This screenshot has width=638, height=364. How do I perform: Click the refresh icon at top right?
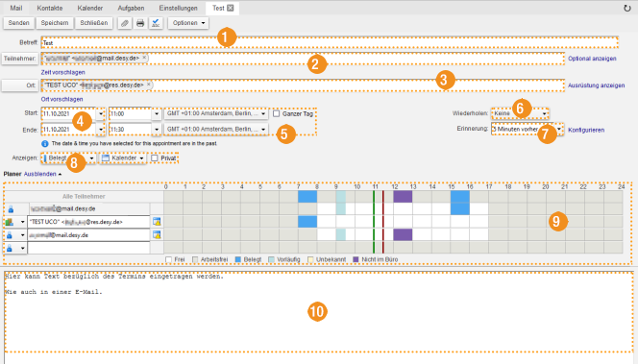(627, 8)
